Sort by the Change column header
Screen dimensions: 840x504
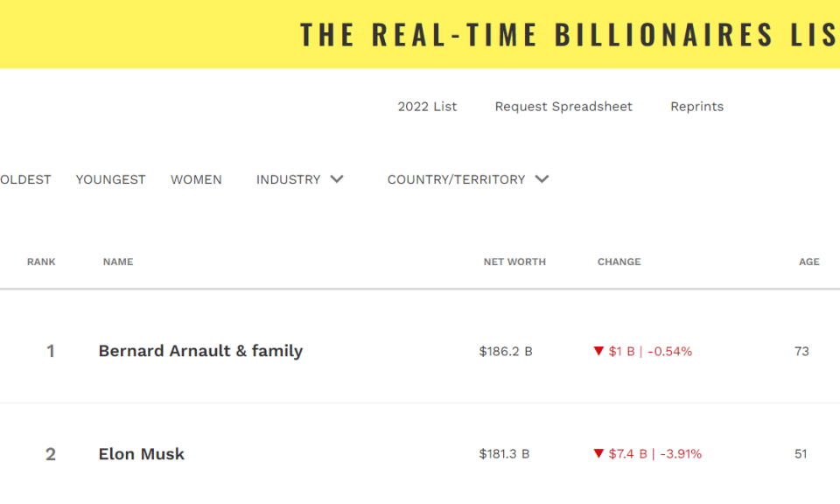pyautogui.click(x=619, y=262)
